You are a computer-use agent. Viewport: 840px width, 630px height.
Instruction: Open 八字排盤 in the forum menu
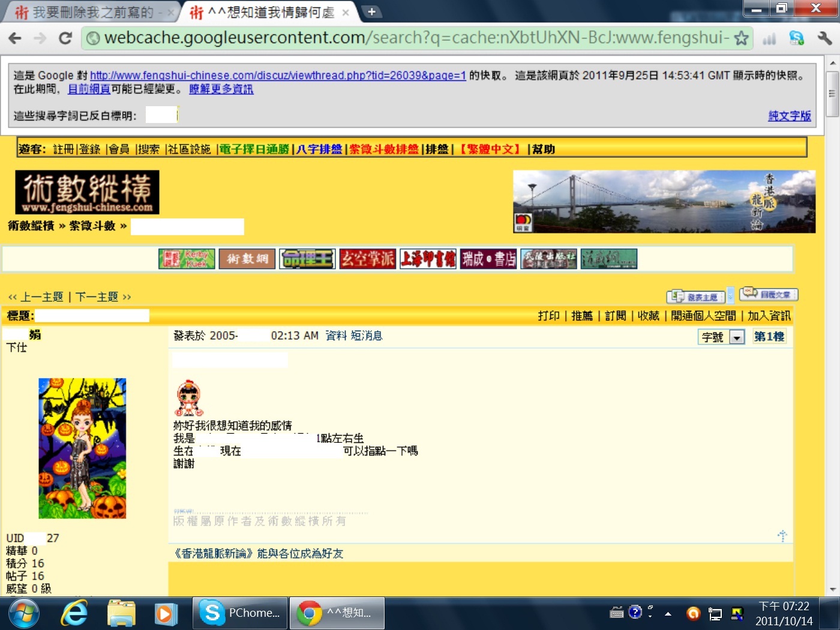319,149
